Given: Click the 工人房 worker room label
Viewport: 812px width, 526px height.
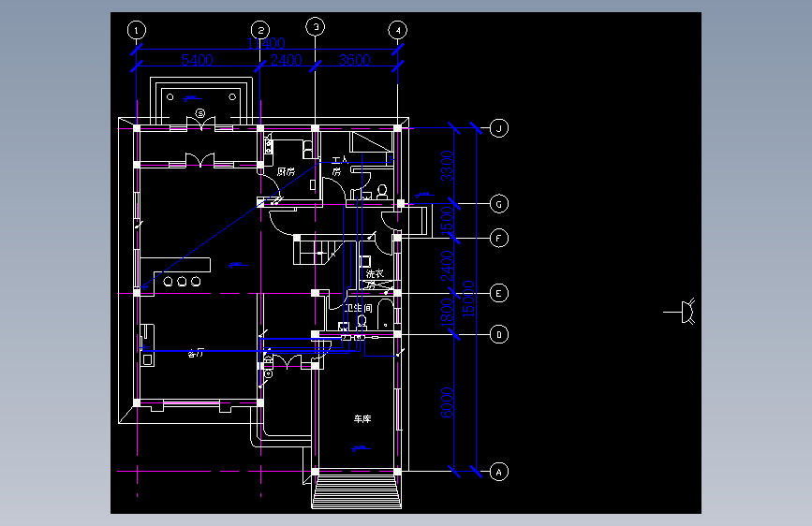Looking at the screenshot, I should (338, 166).
